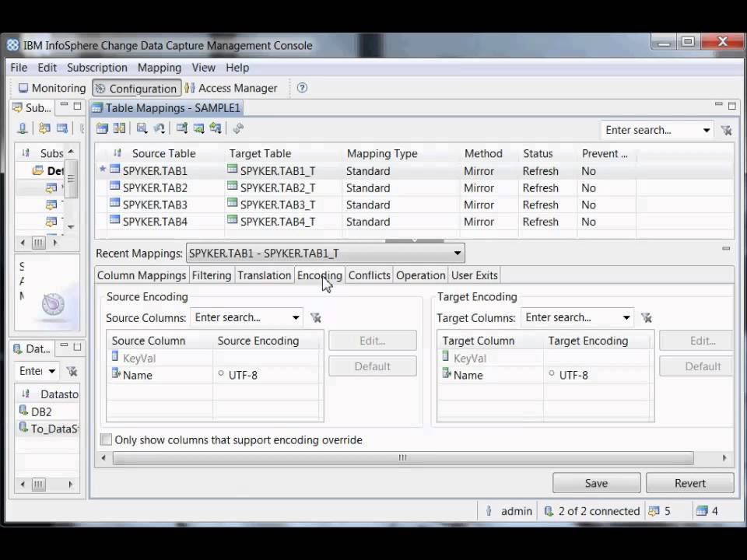This screenshot has width=747, height=560.
Task: Click the datastore icon in the Subscriptions panel toolbar
Action: [23, 128]
